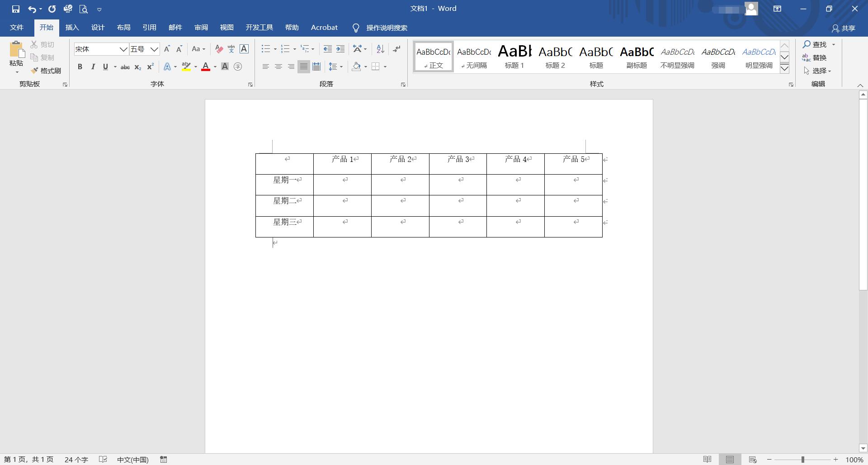Increase the paragraph indent
868x465 pixels.
(340, 49)
